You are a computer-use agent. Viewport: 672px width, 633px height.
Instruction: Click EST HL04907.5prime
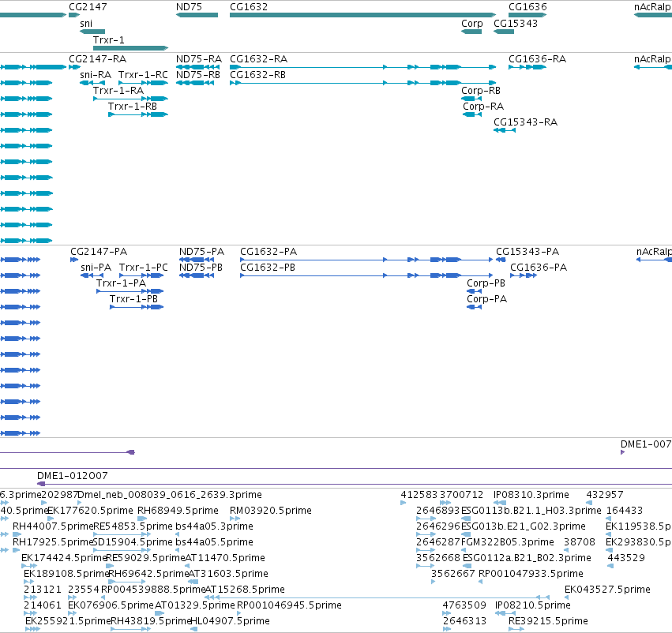tap(230, 621)
